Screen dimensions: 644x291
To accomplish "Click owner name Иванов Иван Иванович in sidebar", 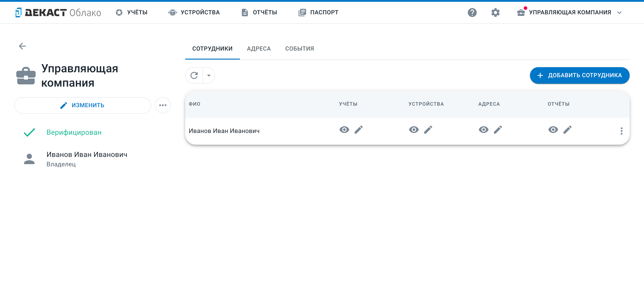I will [x=87, y=155].
